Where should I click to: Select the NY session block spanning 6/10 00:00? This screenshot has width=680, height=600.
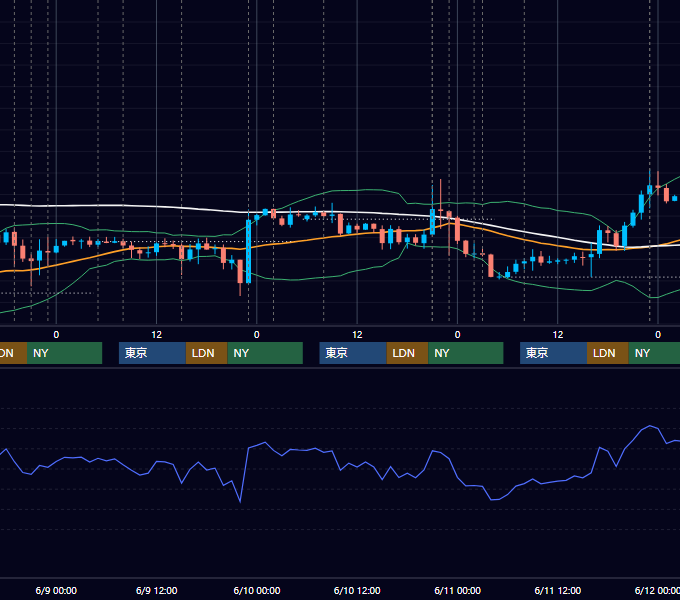[x=265, y=353]
